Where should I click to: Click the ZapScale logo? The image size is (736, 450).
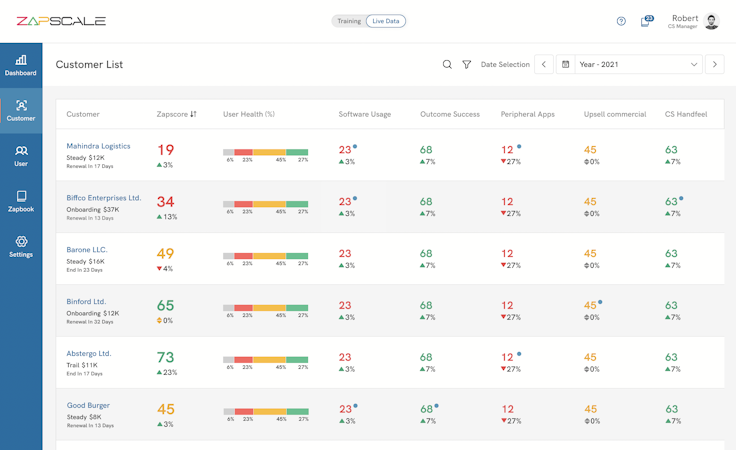tap(61, 21)
